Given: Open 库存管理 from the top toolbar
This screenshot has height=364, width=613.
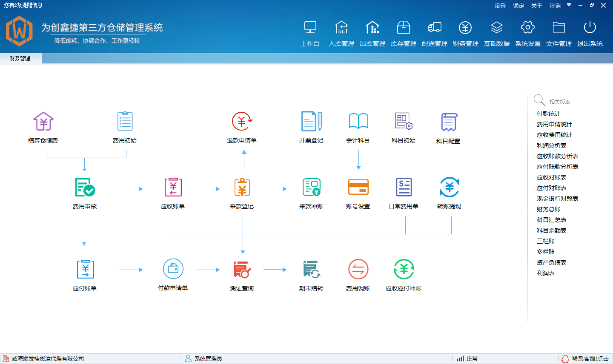Looking at the screenshot, I should point(404,34).
